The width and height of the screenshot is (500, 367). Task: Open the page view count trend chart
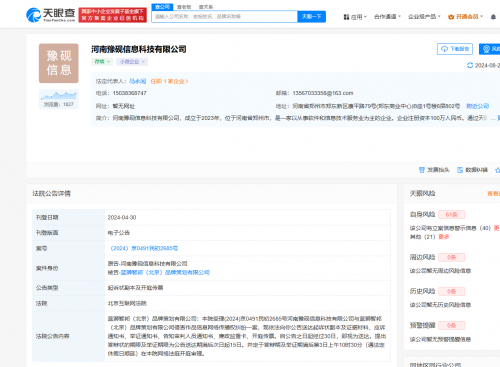click(x=59, y=99)
